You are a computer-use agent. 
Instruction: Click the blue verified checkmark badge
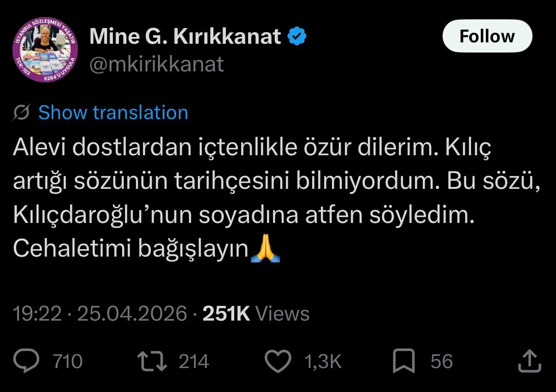298,37
